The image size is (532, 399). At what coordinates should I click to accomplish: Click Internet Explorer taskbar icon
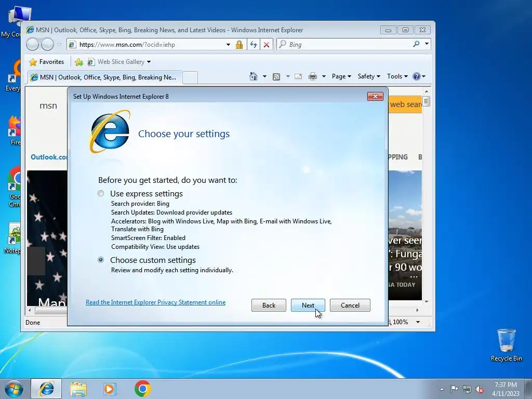pyautogui.click(x=46, y=389)
